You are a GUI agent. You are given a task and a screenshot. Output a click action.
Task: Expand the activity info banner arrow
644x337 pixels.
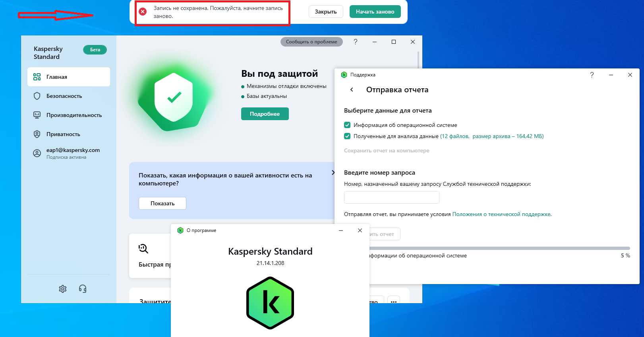tap(333, 172)
